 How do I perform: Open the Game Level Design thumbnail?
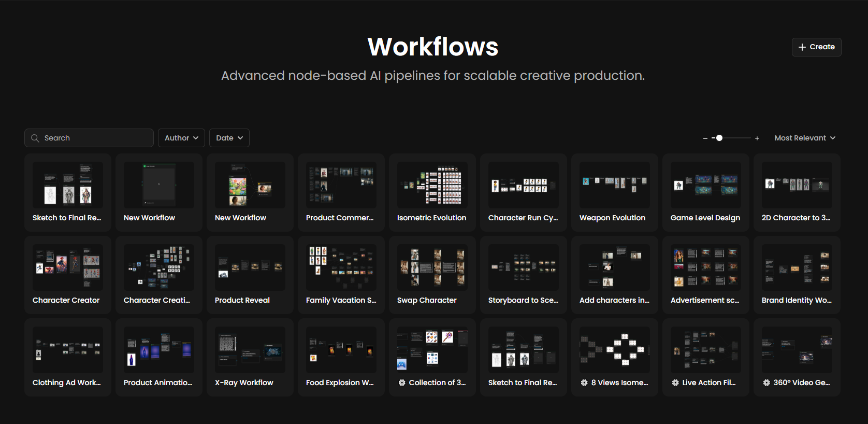click(x=706, y=185)
